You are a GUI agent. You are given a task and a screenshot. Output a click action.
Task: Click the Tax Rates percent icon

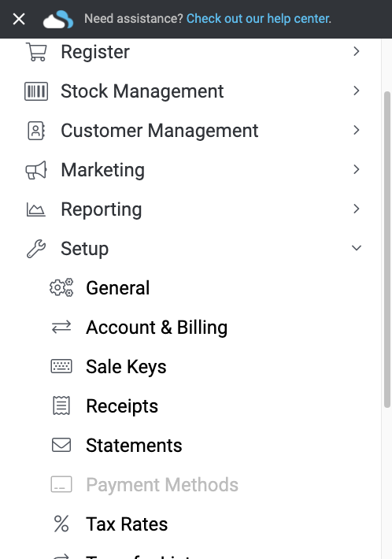pyautogui.click(x=61, y=524)
